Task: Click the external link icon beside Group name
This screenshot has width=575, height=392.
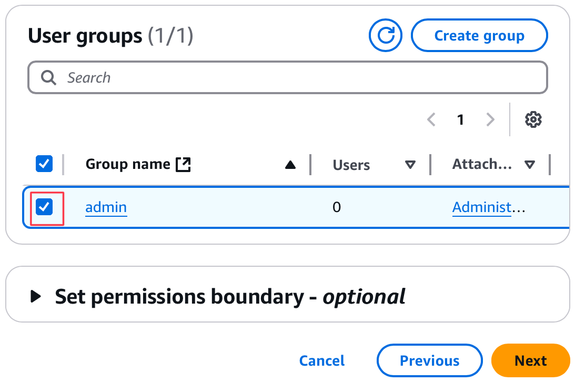Action: coord(183,165)
